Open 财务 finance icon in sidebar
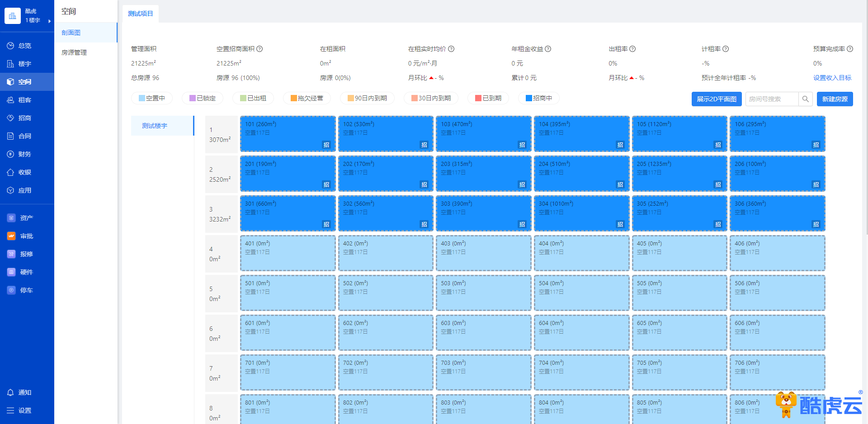The height and width of the screenshot is (424, 868). point(11,154)
